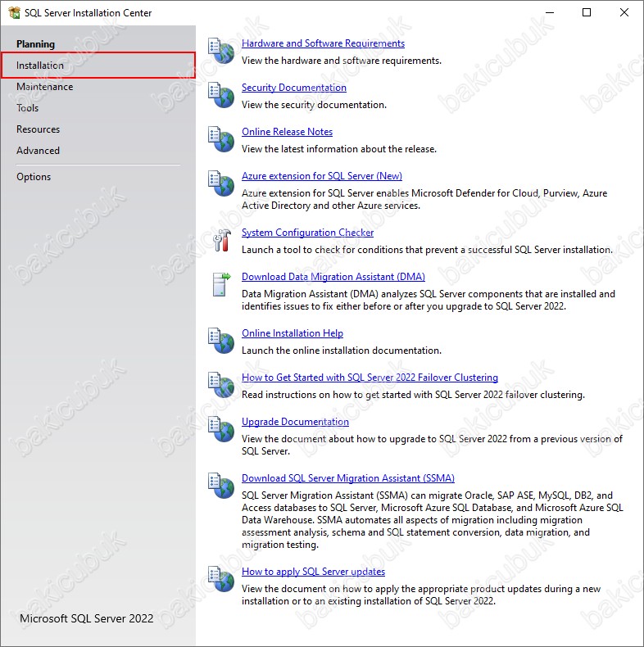Click the Azure extension for SQL Server icon
Image resolution: width=644 pixels, height=647 pixels.
click(221, 183)
